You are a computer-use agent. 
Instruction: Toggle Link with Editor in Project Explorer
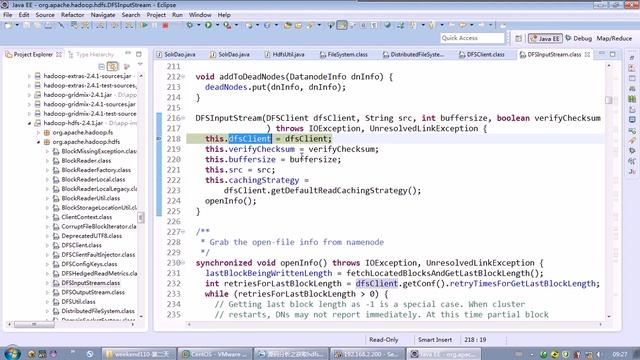112,66
